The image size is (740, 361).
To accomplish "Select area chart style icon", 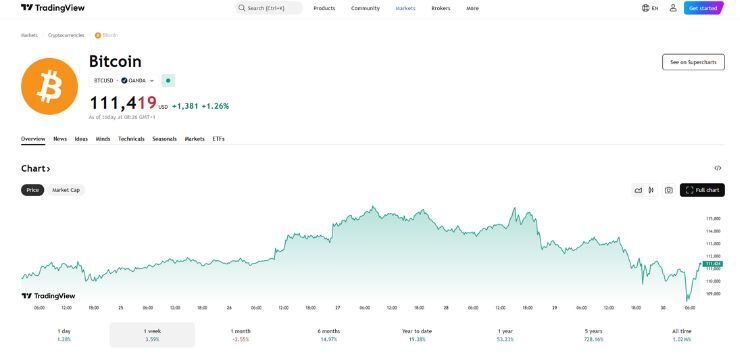I will click(639, 190).
